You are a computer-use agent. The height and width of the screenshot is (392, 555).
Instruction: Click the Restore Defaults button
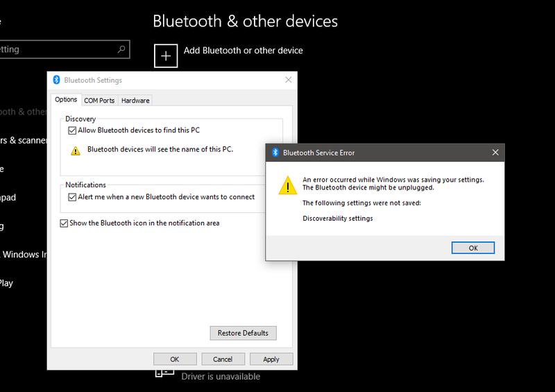[x=243, y=333]
